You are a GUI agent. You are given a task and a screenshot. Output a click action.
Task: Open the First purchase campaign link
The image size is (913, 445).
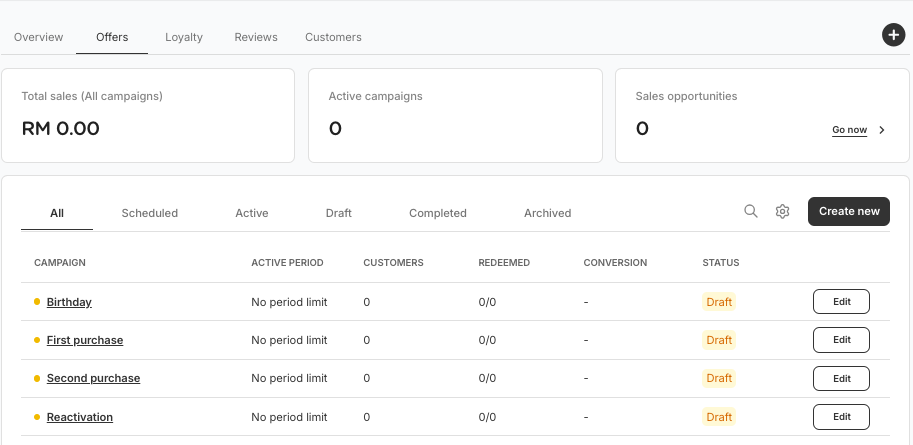tap(85, 340)
